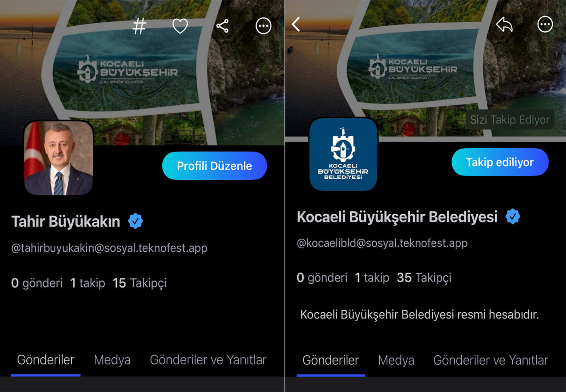Open the share icon on left profile
Viewport: 566px width, 392px height.
coord(222,26)
